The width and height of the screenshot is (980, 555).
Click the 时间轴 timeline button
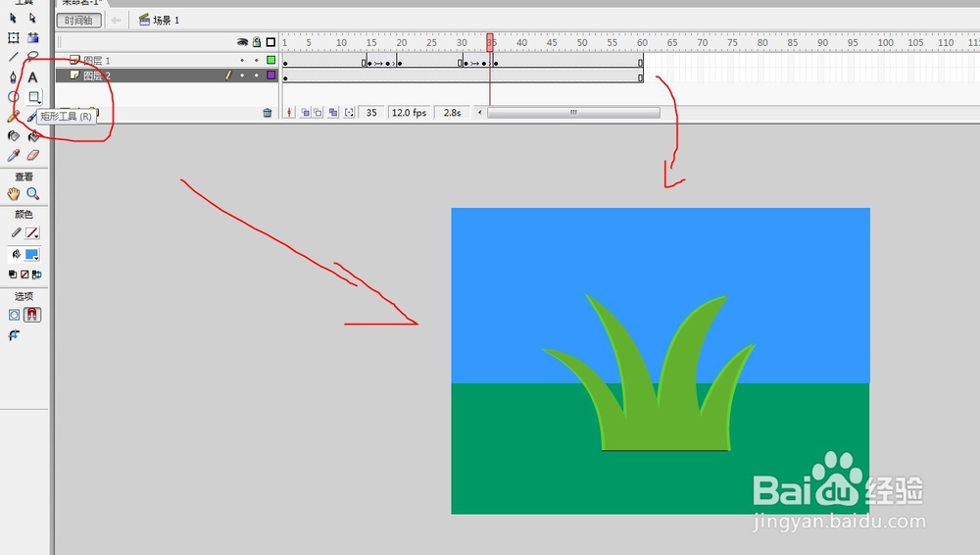coord(78,20)
